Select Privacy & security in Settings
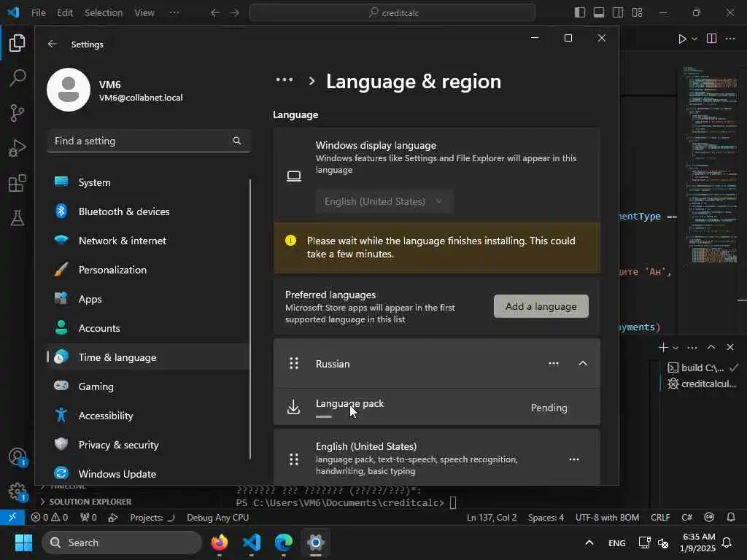 click(x=149, y=445)
